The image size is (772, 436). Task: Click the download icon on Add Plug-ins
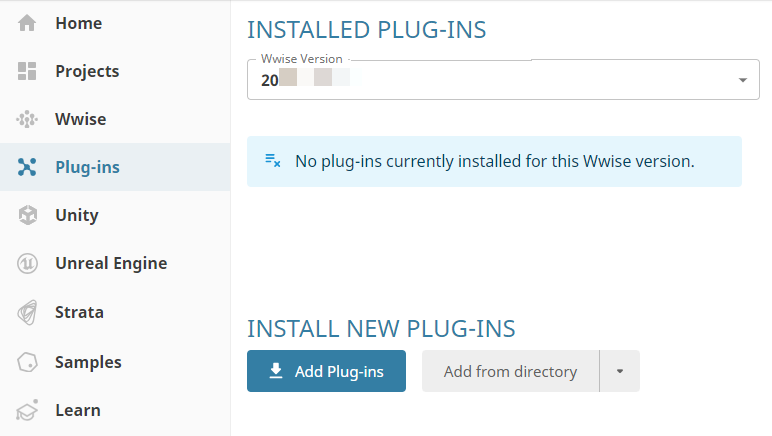click(x=276, y=372)
